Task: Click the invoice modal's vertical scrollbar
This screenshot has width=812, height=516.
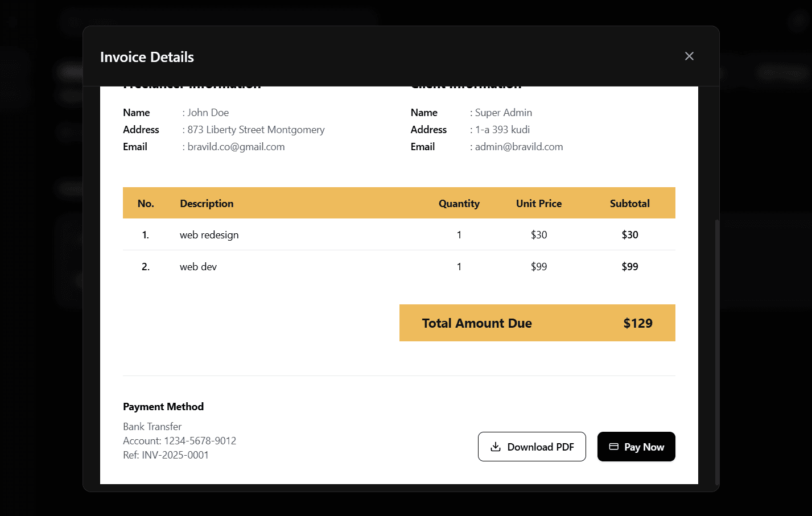Action: click(716, 353)
